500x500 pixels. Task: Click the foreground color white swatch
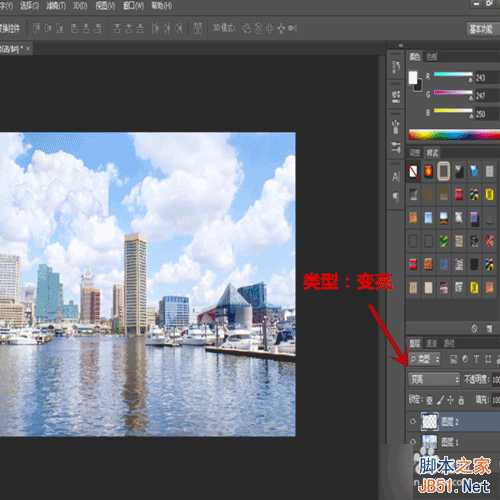[413, 78]
